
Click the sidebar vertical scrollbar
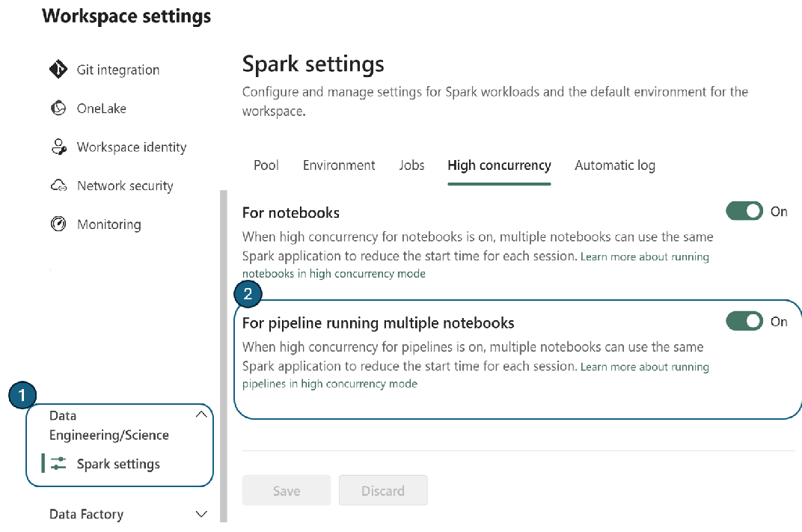pos(224,356)
